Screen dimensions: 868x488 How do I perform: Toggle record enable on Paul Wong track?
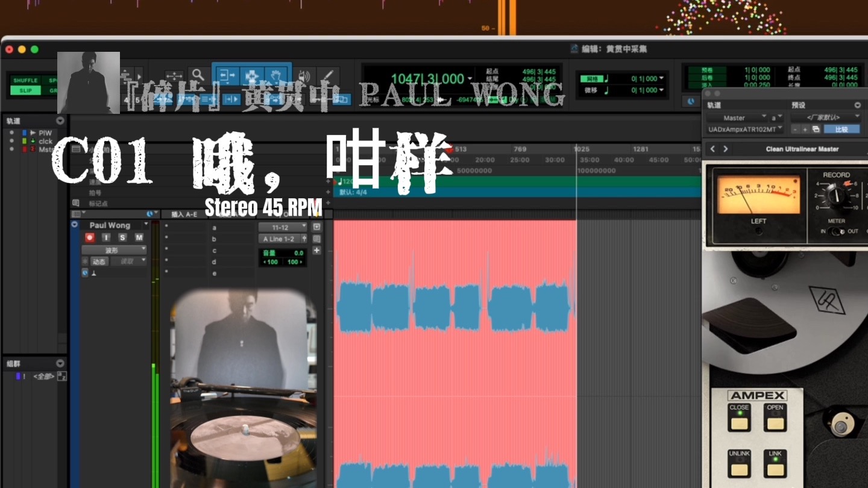coord(89,237)
